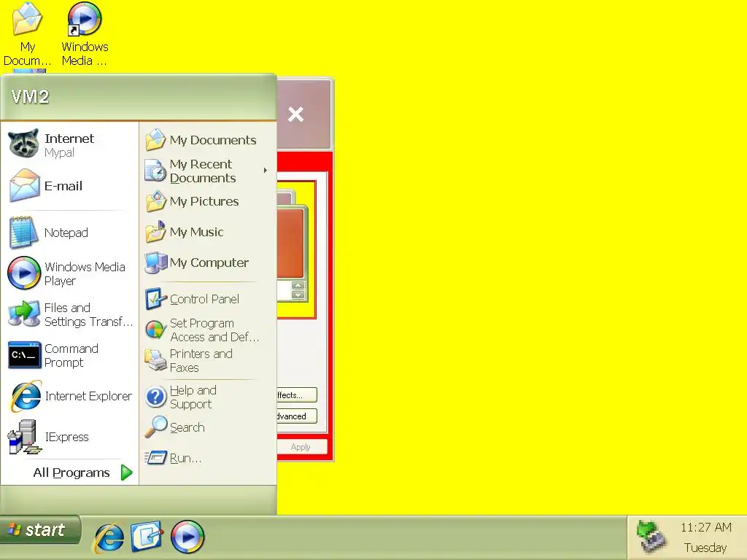Close the background dialog window
The image size is (747, 560).
pos(296,114)
